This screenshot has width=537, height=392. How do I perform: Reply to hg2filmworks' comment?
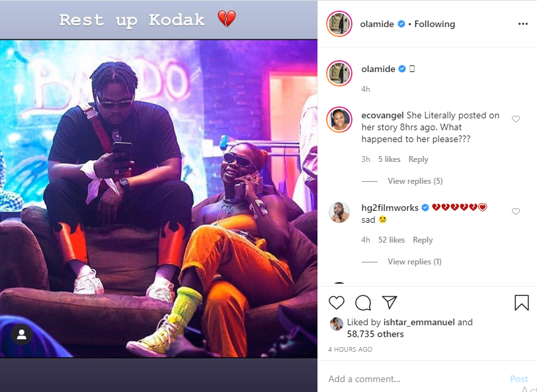tap(423, 240)
